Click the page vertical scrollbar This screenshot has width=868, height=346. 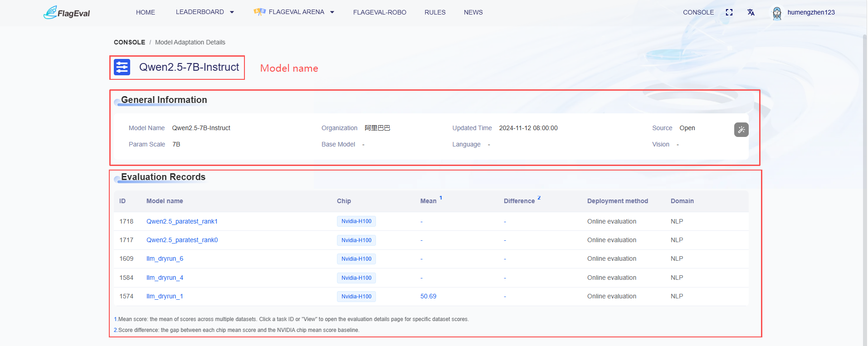(x=865, y=181)
